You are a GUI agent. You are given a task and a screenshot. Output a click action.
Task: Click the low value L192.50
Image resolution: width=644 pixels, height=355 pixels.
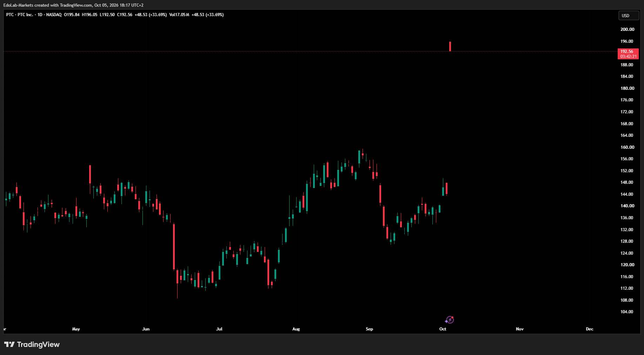pyautogui.click(x=107, y=15)
